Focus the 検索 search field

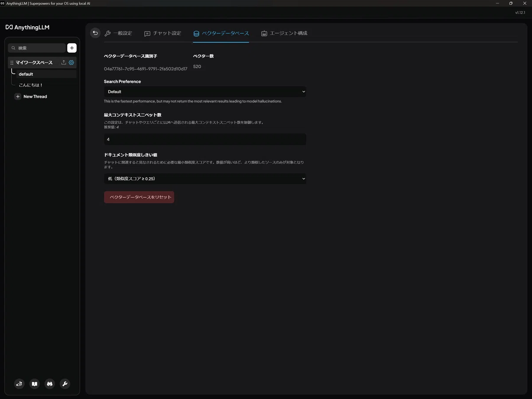coord(37,48)
